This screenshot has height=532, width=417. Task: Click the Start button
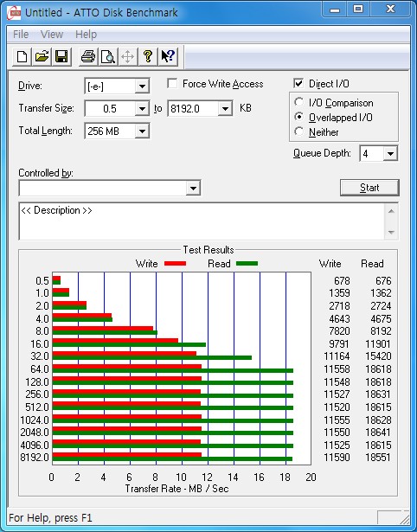pyautogui.click(x=369, y=188)
